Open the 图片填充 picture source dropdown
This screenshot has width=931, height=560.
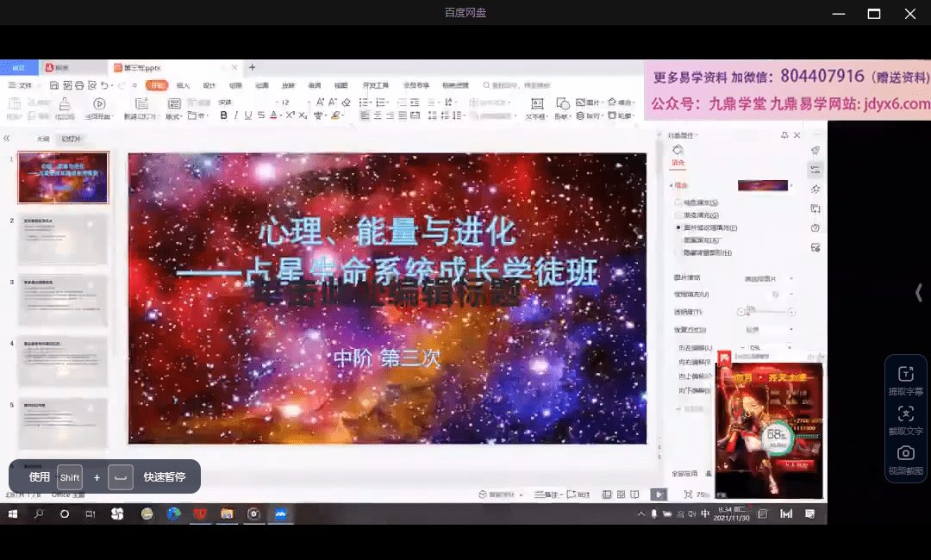click(768, 278)
